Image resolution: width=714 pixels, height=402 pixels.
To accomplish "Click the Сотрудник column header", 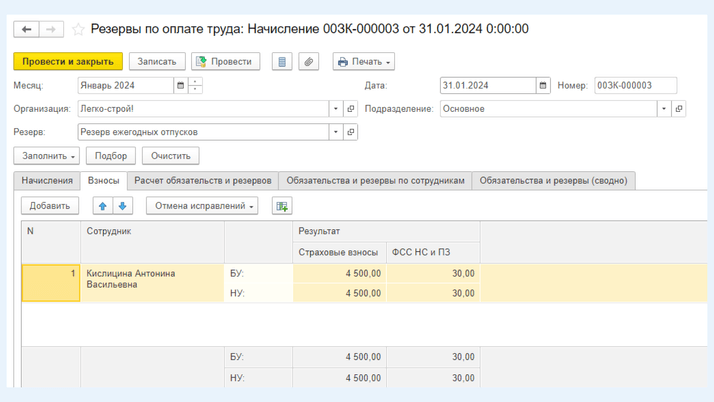I will point(152,242).
